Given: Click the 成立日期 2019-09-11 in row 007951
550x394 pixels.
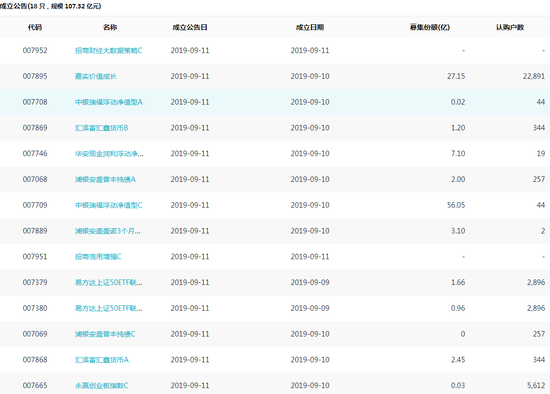Looking at the screenshot, I should 310,257.
